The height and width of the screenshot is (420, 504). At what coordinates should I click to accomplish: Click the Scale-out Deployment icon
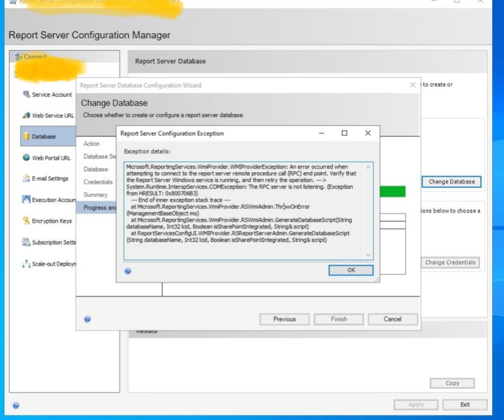26,264
